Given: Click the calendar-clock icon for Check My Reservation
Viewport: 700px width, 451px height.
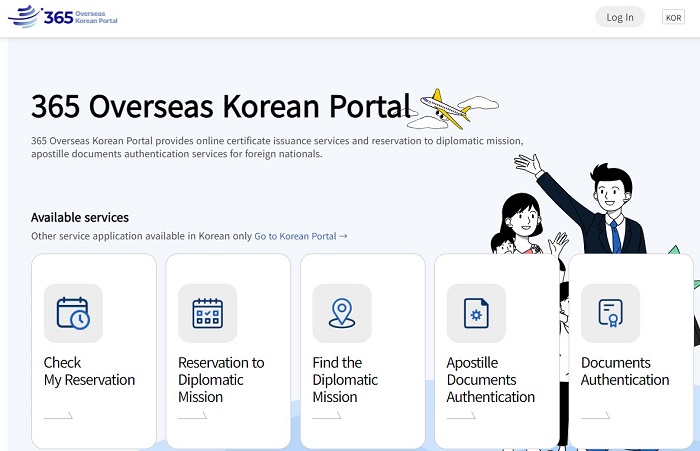Looking at the screenshot, I should tap(73, 313).
